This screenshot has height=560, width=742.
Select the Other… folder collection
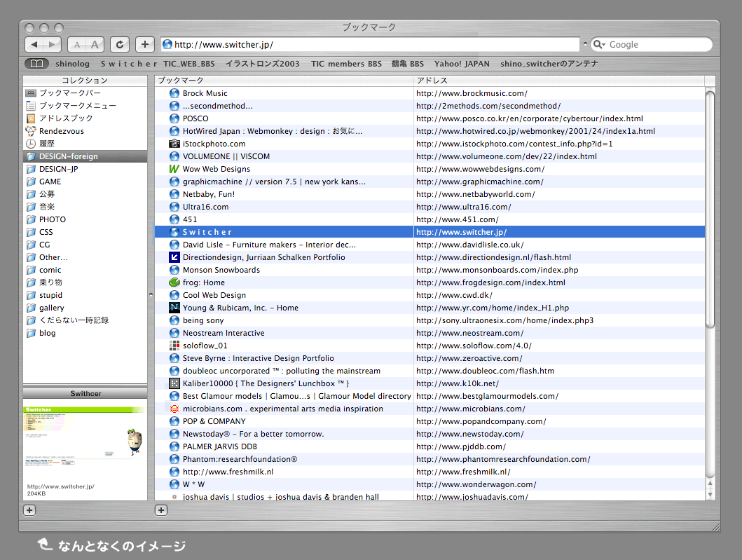85,257
